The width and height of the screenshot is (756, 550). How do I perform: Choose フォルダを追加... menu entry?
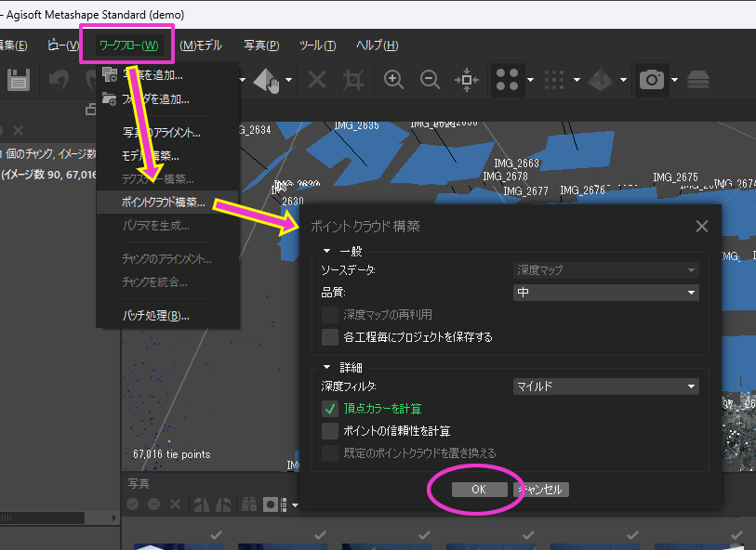(167, 99)
